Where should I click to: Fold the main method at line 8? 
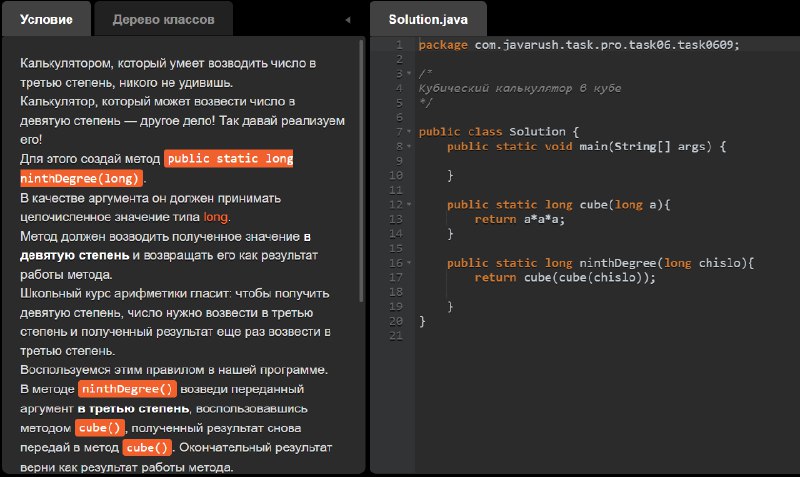pos(409,147)
